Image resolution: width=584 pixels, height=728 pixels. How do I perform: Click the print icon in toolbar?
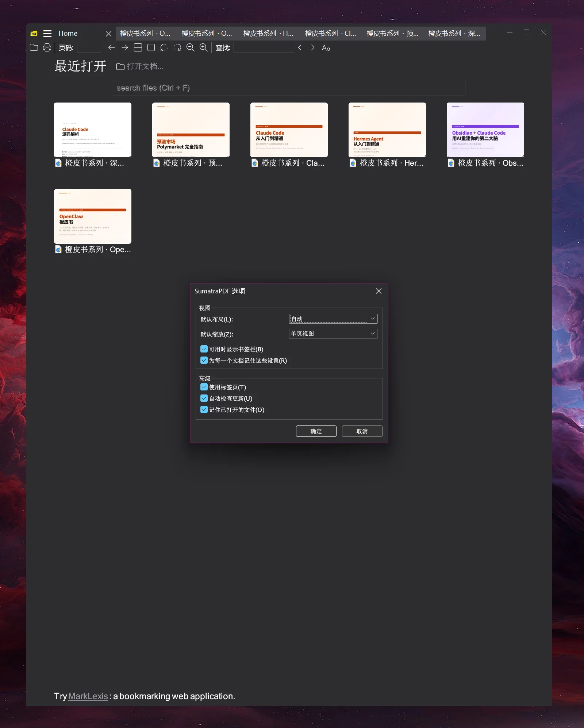pos(47,47)
